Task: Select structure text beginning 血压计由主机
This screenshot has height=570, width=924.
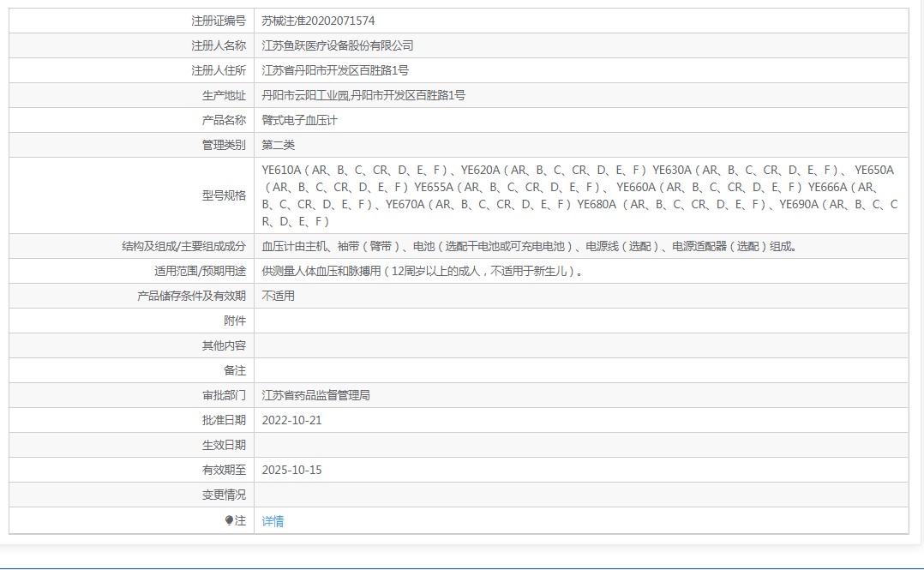Action: (530, 246)
